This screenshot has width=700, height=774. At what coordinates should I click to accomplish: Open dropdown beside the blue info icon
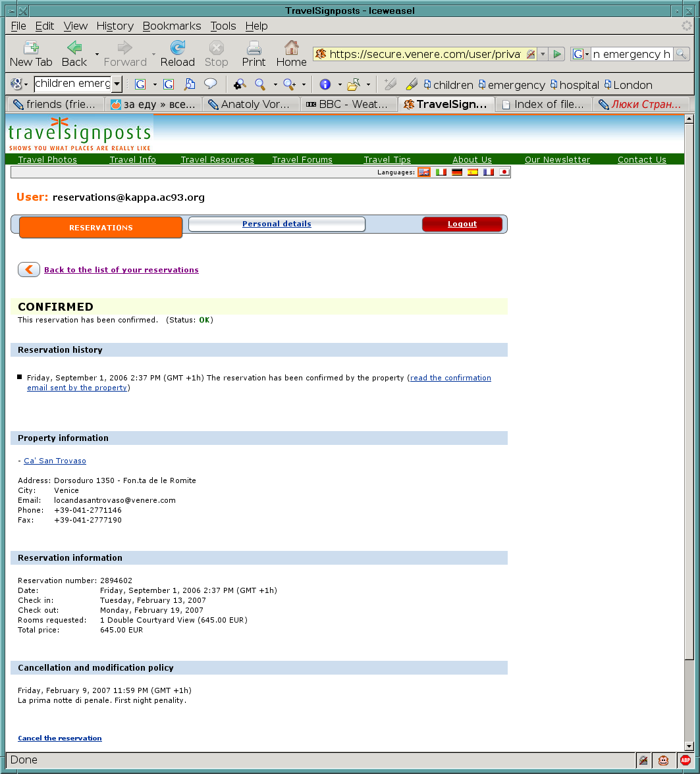pyautogui.click(x=340, y=85)
